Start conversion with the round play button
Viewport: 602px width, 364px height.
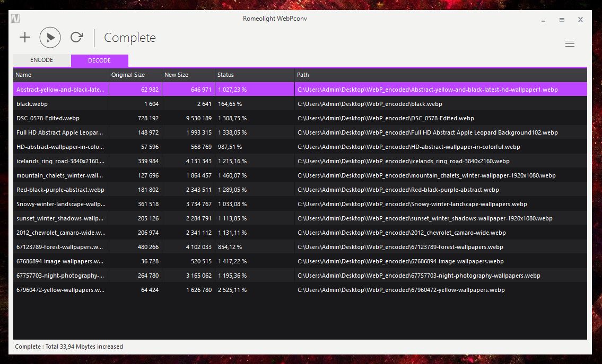50,37
